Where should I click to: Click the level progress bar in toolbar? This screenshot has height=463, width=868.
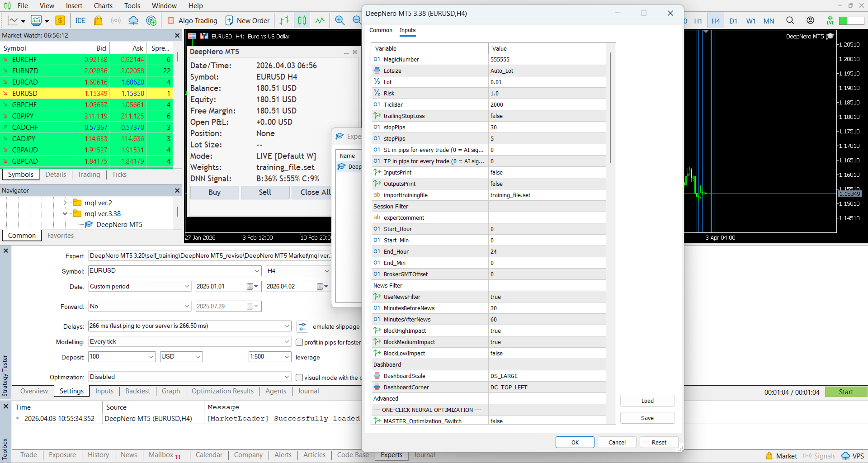click(x=851, y=21)
